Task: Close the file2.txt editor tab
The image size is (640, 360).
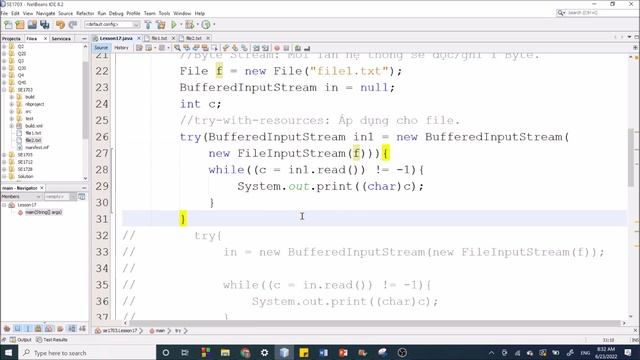Action: click(208, 38)
